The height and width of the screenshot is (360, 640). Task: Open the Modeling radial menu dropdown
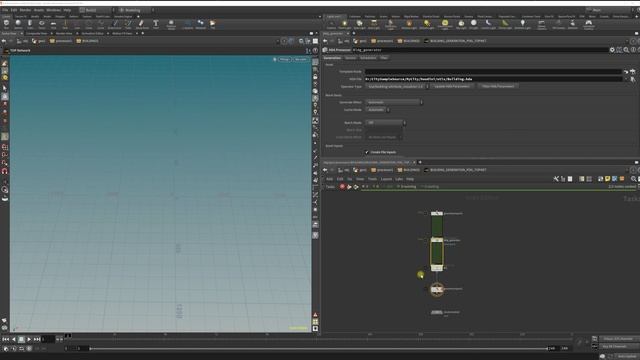point(136,10)
